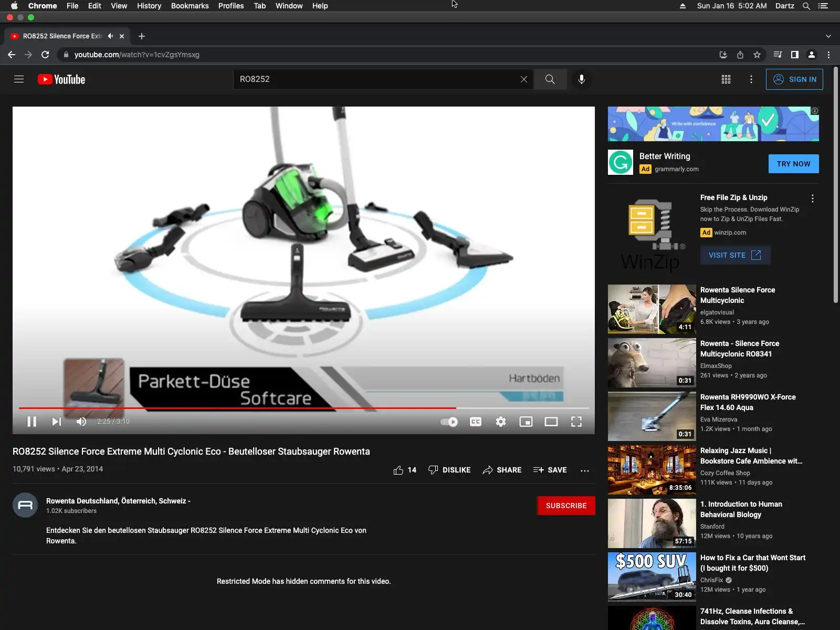Image resolution: width=840 pixels, height=630 pixels.
Task: Share this page from toolbar
Action: pos(740,55)
